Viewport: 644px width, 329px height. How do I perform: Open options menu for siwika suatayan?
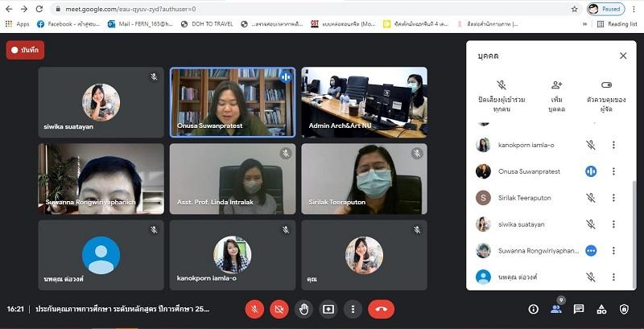pyautogui.click(x=613, y=224)
